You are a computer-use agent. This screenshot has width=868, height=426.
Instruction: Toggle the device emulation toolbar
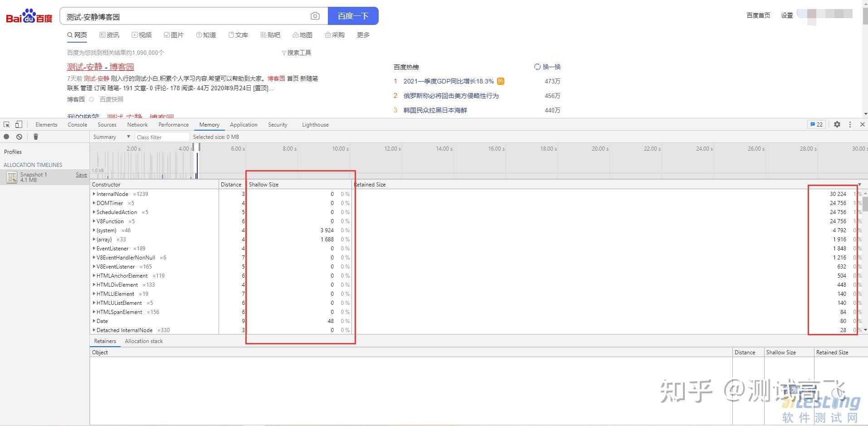coord(19,124)
